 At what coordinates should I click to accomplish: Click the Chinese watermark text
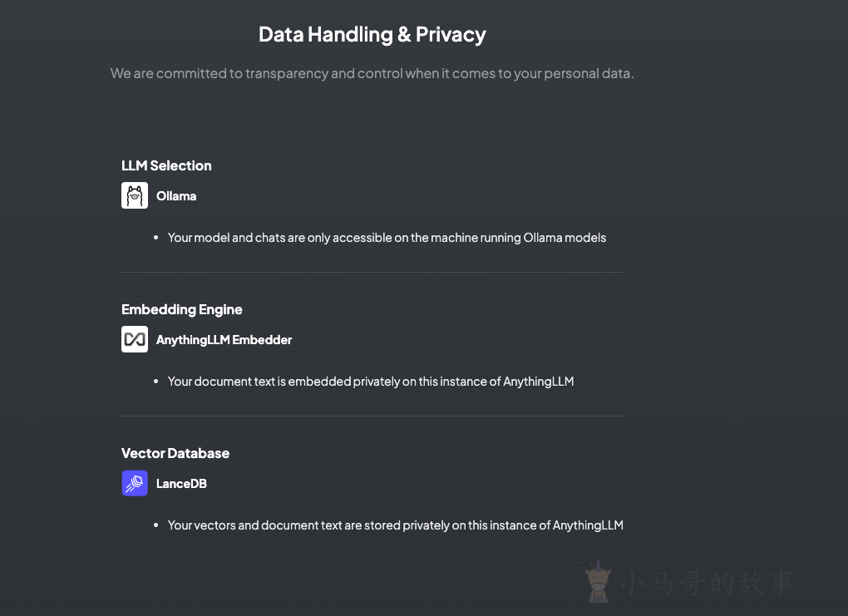pyautogui.click(x=707, y=583)
